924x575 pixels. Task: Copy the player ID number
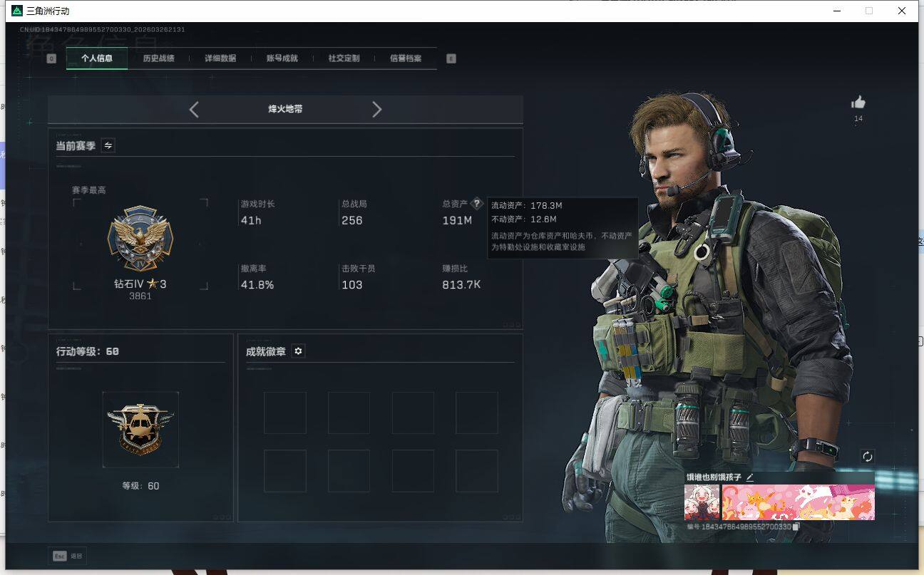[x=796, y=527]
